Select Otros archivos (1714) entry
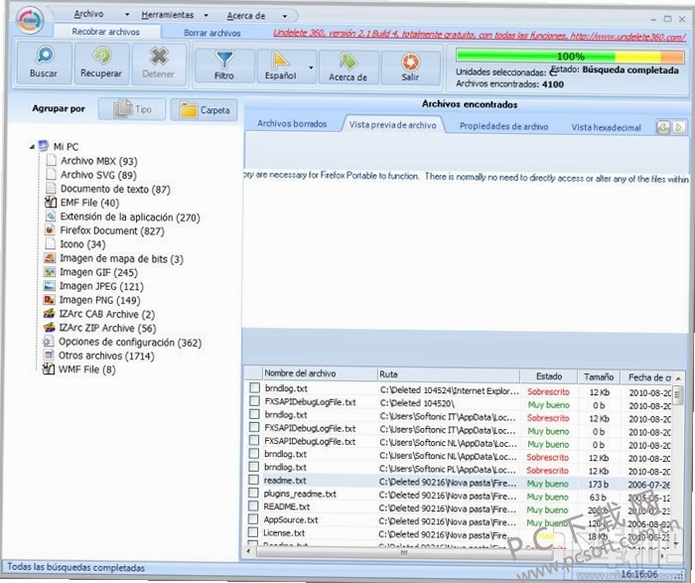Viewport: 695px width, 583px height. pyautogui.click(x=99, y=356)
